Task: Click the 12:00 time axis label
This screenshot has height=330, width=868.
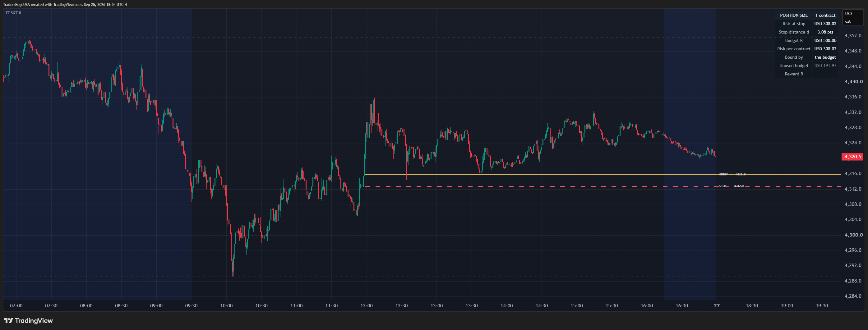Action: [x=367, y=306]
